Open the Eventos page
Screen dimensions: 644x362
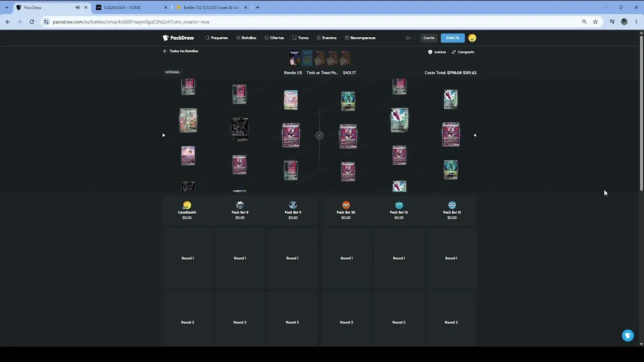(327, 38)
